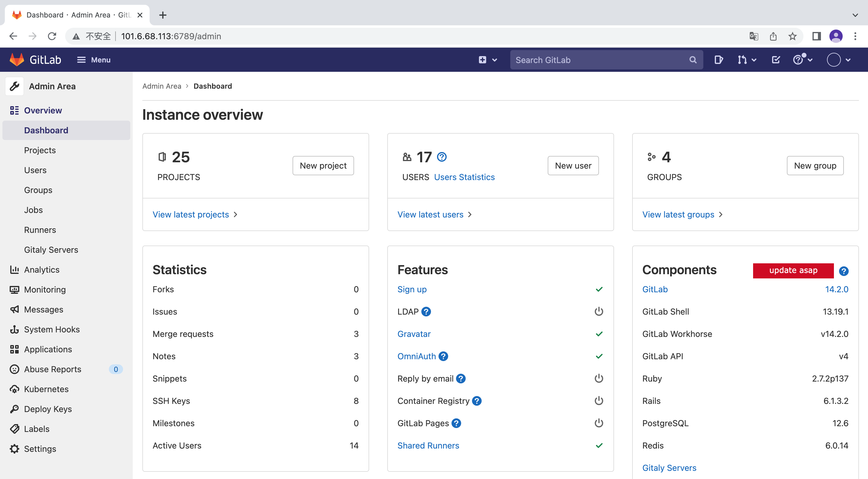The image size is (868, 479).
Task: Bookmark this page with the star
Action: [792, 36]
